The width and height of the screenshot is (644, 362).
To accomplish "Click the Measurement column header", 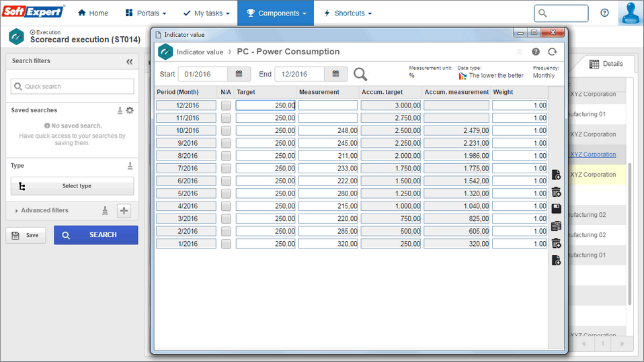I will point(319,93).
